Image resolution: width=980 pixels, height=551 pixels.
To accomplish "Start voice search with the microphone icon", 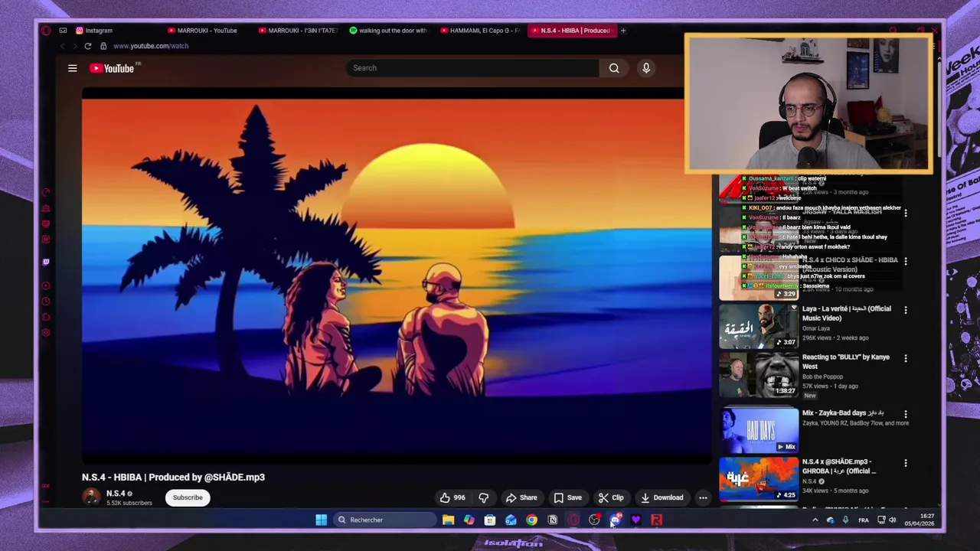I will (x=646, y=68).
